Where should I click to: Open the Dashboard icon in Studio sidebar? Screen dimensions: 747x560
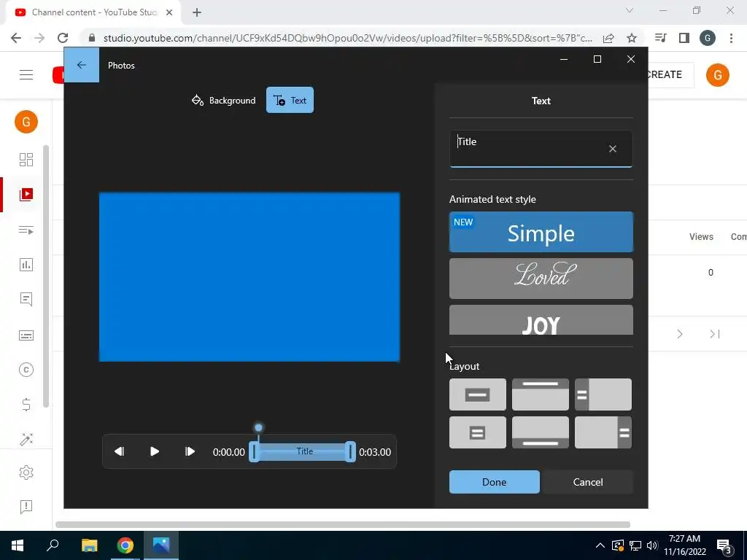26,160
